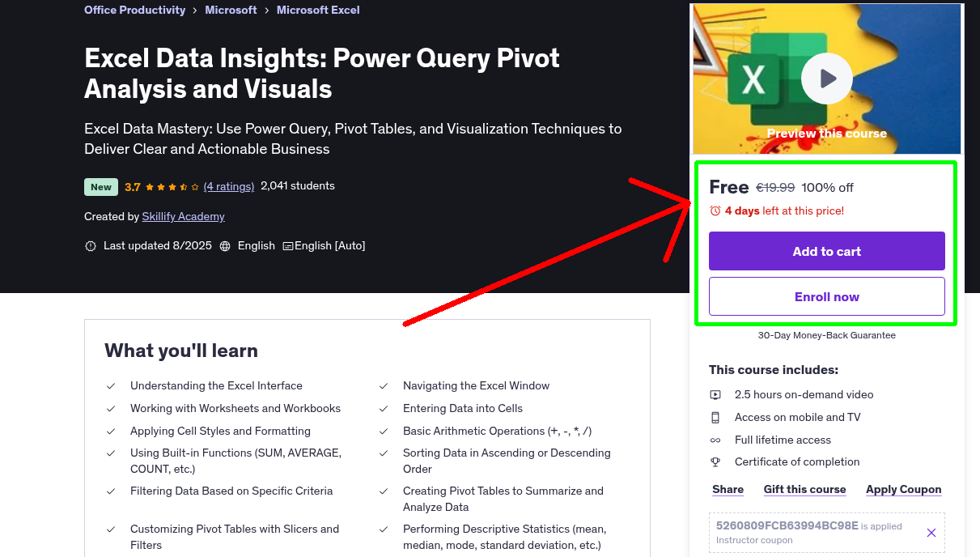Click checkmark beside Entering Data into Cells
This screenshot has width=980, height=557.
(x=384, y=409)
